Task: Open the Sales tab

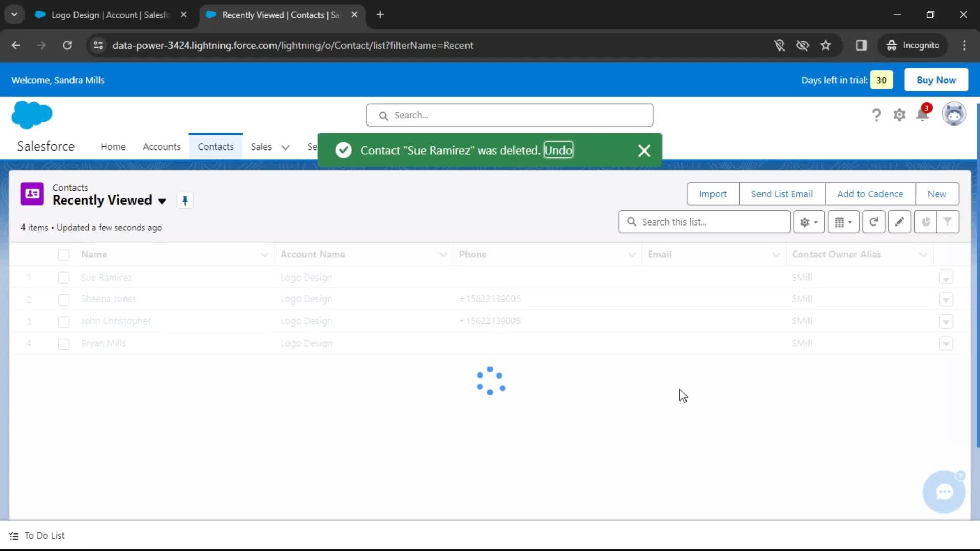Action: (x=261, y=147)
